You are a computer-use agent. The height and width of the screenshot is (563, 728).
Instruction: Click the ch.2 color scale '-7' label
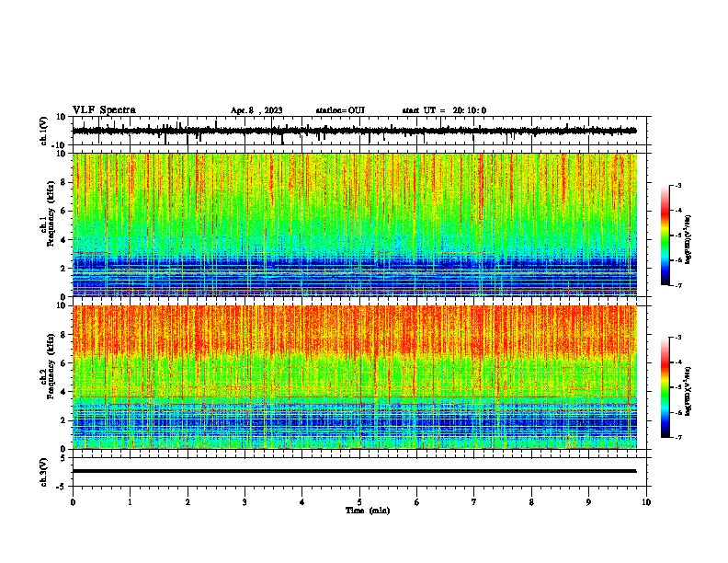[677, 437]
